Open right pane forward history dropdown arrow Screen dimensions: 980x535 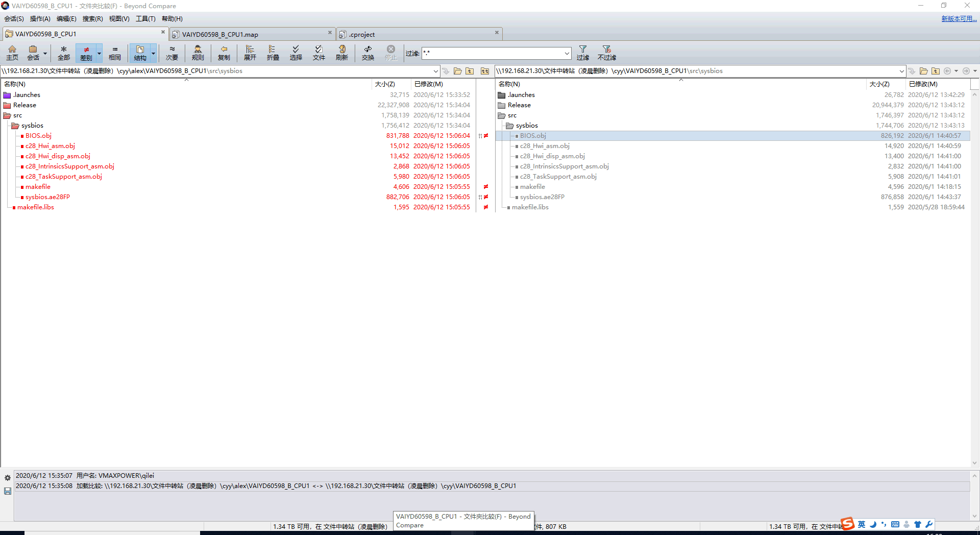click(x=975, y=71)
